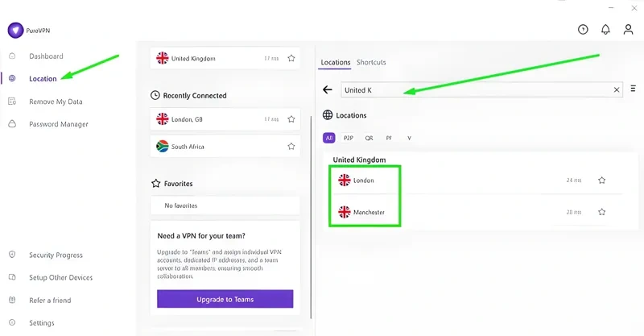Screen dimensions: 644x336
Task: Click the clock icon beside Recently Connected
Action: [155, 95]
